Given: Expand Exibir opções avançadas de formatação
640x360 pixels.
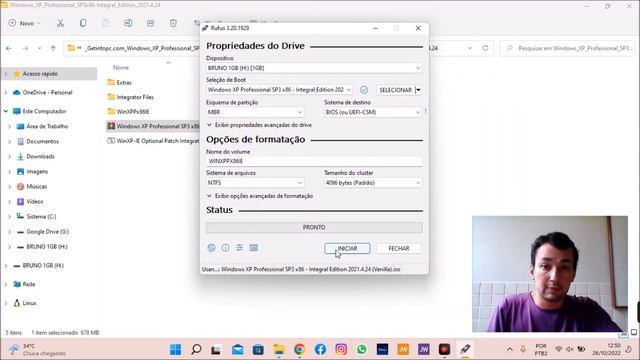Looking at the screenshot, I should point(260,196).
